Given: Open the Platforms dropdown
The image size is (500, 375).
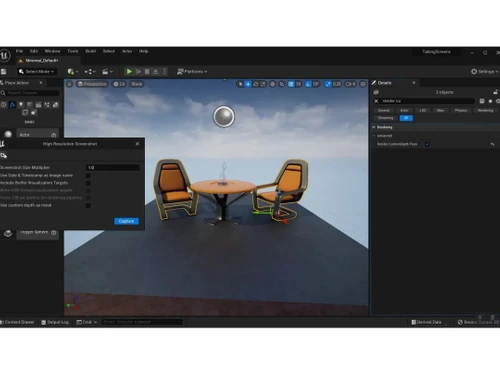Looking at the screenshot, I should coord(192,72).
